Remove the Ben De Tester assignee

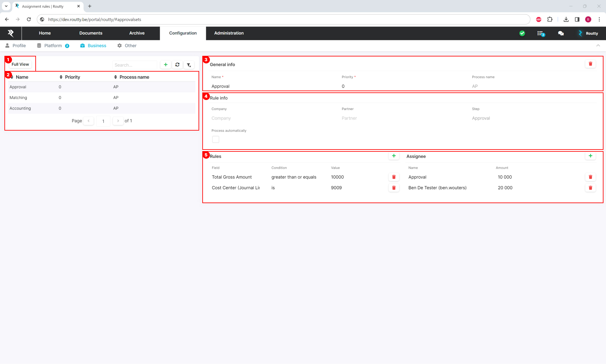[590, 188]
